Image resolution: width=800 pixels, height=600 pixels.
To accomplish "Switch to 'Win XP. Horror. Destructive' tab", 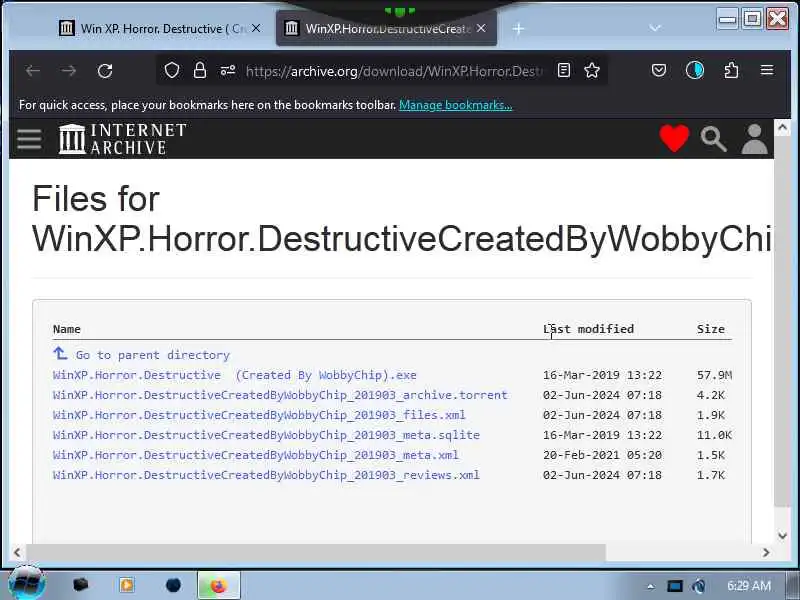I will [x=159, y=29].
